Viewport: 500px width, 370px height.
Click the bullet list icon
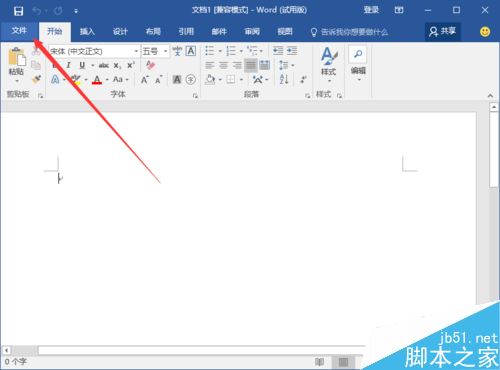(x=210, y=51)
